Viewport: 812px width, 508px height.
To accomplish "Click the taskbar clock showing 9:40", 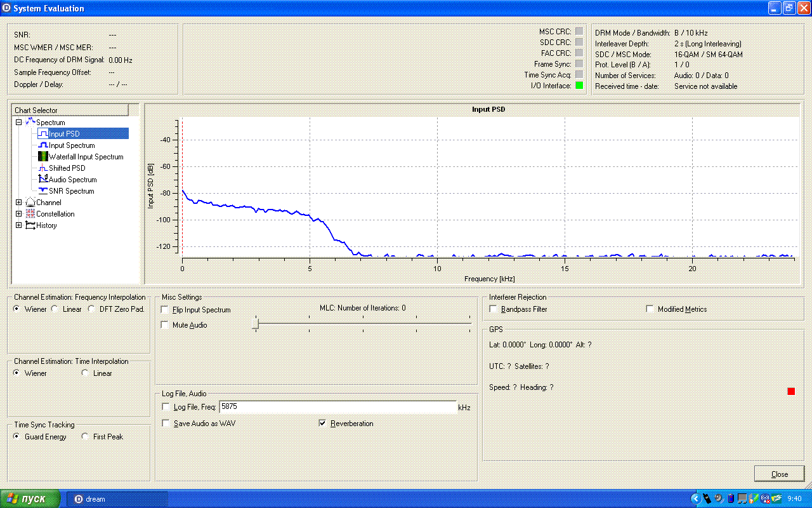I will pyautogui.click(x=794, y=499).
